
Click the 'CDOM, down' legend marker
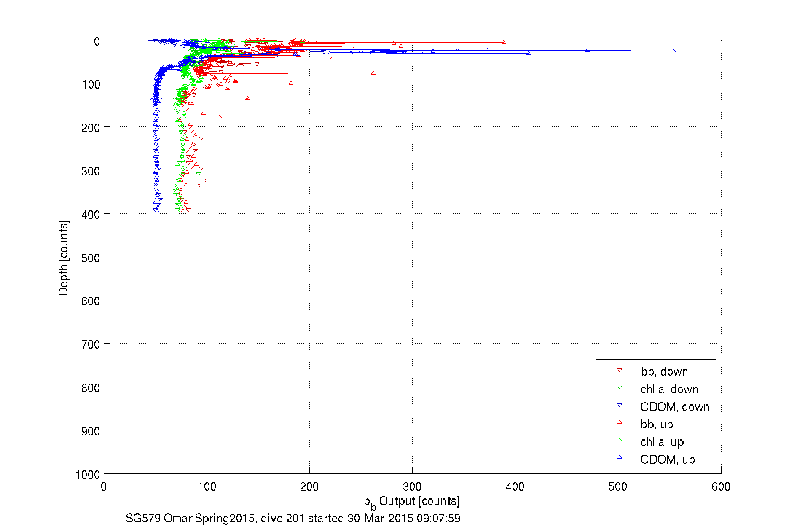(x=620, y=405)
